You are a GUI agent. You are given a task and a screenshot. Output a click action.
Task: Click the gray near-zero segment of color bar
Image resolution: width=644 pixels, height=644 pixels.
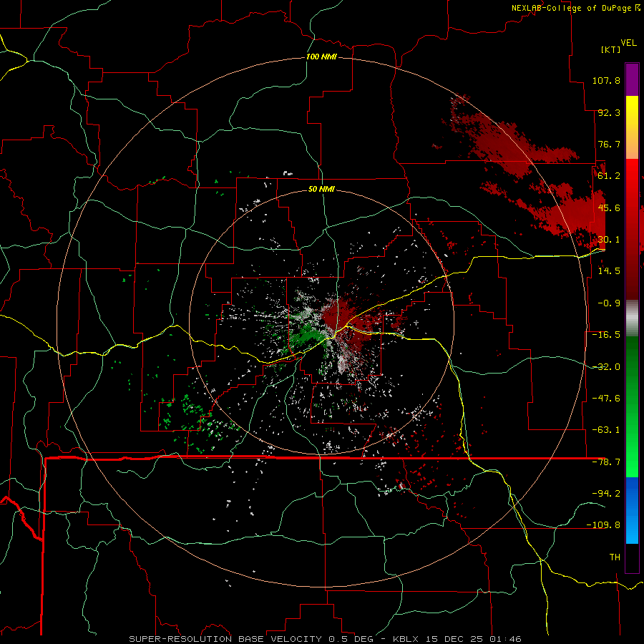(x=632, y=318)
